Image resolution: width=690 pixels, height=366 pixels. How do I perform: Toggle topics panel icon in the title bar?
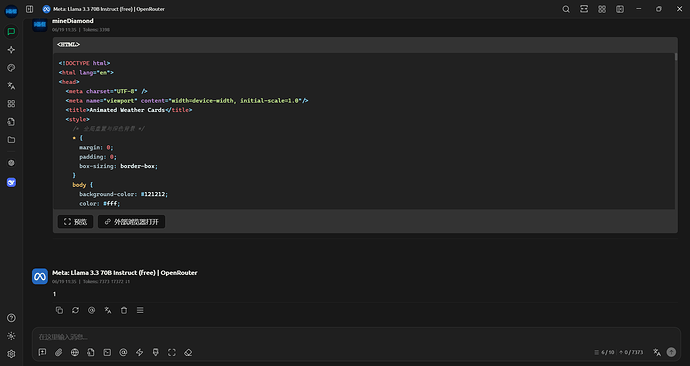click(620, 9)
